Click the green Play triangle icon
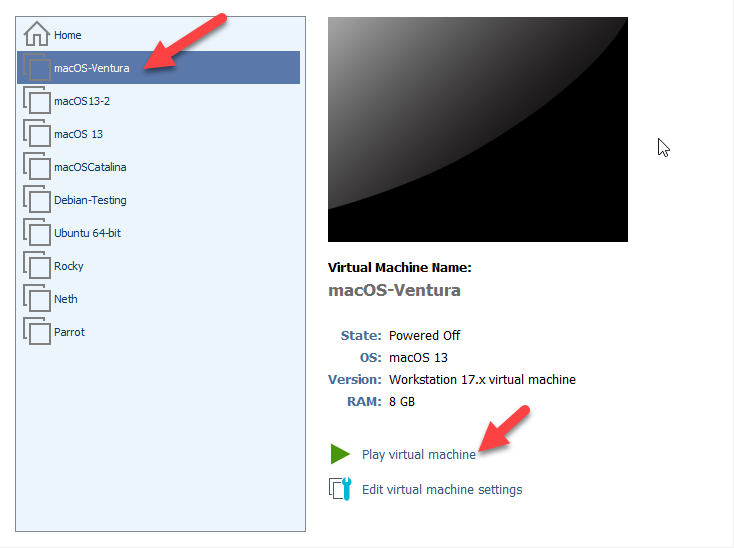734x548 pixels. click(340, 454)
